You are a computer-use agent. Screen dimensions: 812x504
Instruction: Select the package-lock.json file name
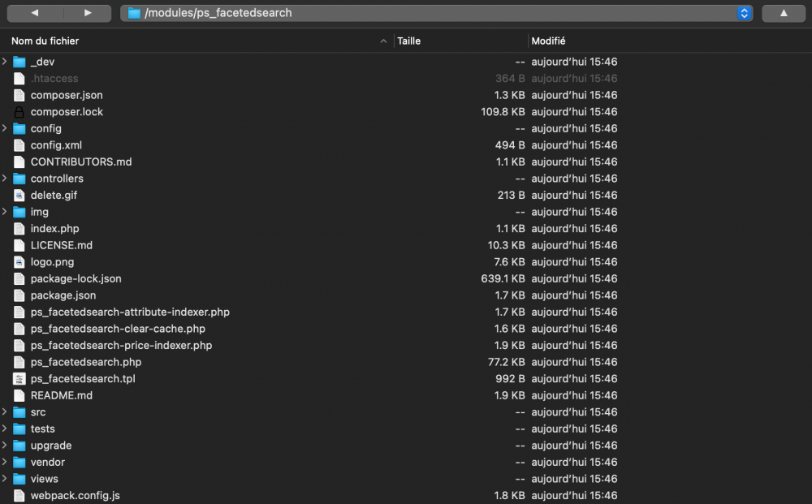[76, 278]
